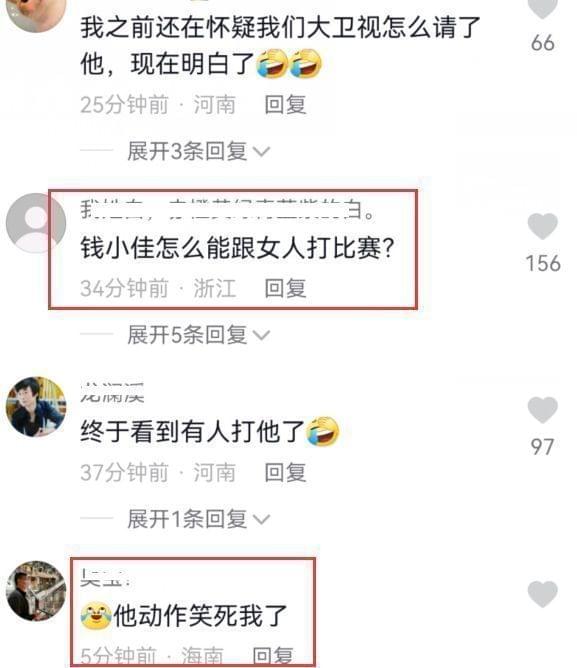Open username above 终于看到有人打他了 comment
Image resolution: width=577 pixels, height=668 pixels.
[x=113, y=392]
